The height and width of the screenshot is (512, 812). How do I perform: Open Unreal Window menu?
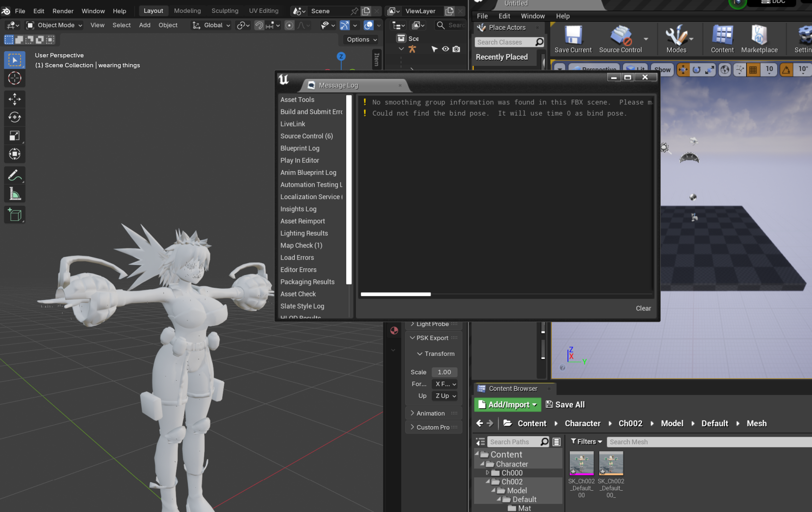[x=533, y=16]
